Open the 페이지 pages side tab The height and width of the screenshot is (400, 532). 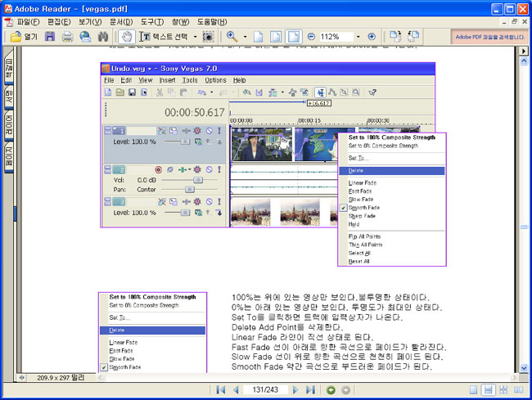[9, 155]
